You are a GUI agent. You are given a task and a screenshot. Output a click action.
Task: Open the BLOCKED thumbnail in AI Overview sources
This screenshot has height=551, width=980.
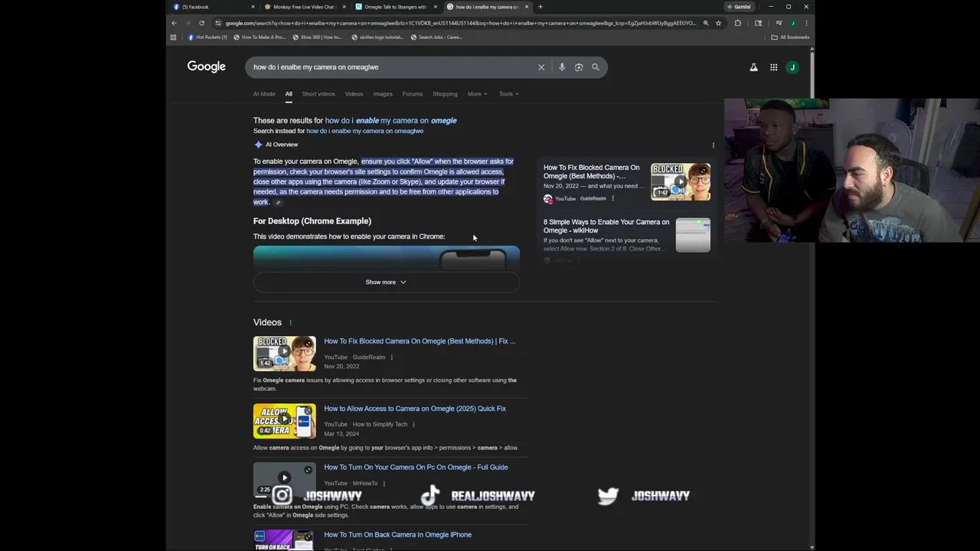tap(680, 182)
